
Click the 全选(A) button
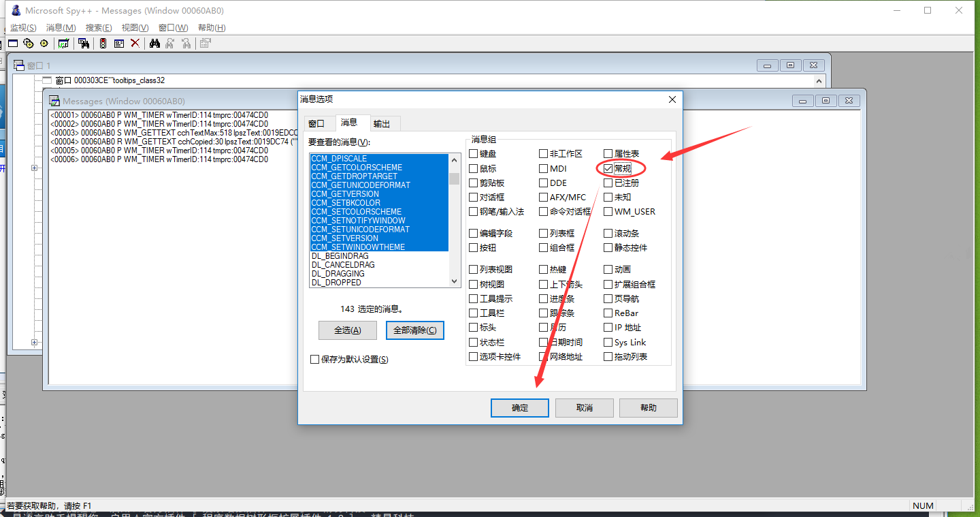tap(347, 330)
